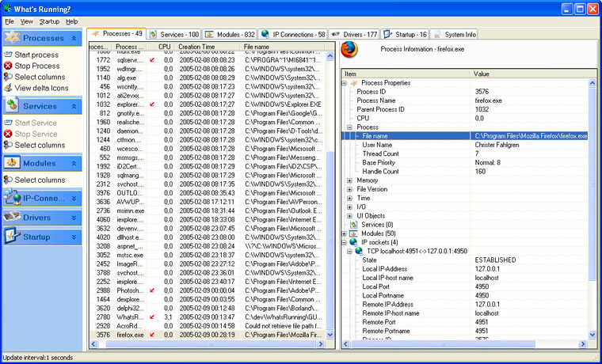602x364 pixels.
Task: Click the globe icon beside IP sockets (4)
Action: 353,242
